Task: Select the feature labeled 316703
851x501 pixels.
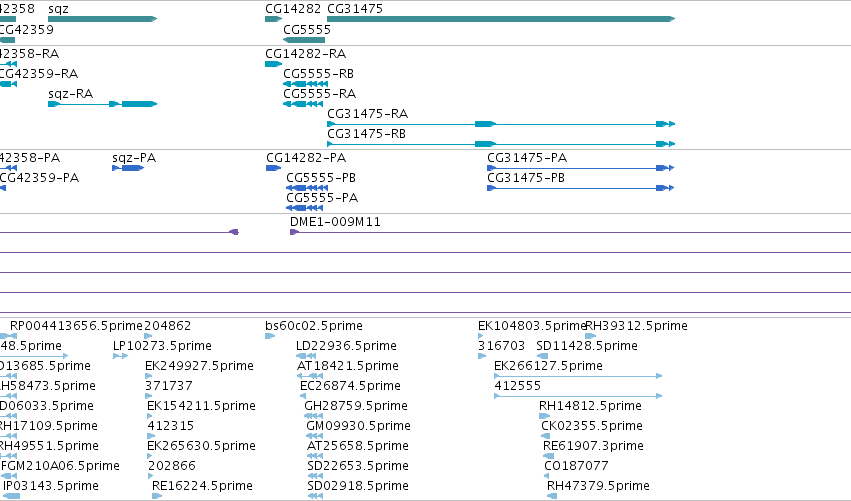Action: pyautogui.click(x=501, y=346)
